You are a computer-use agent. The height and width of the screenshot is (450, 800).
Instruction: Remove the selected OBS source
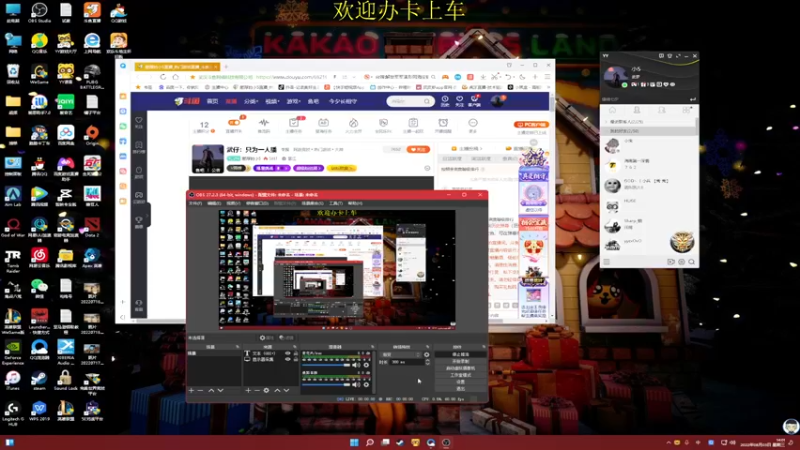[x=257, y=390]
